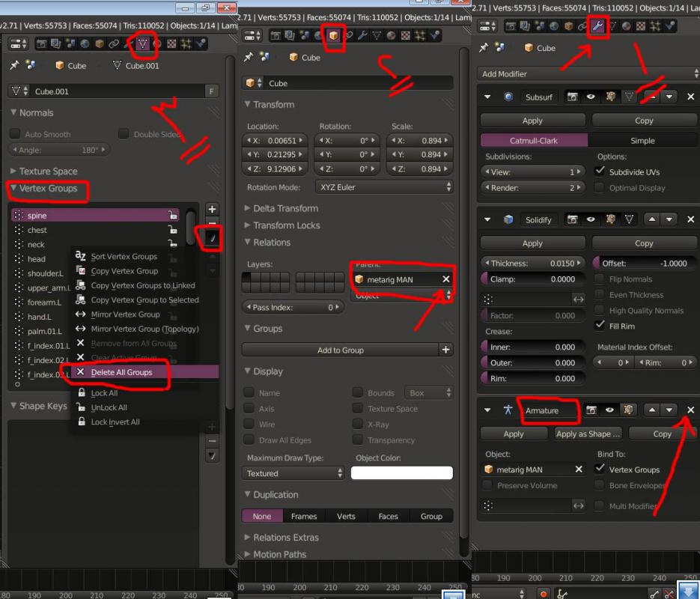This screenshot has width=700, height=599.
Task: Click Copy in Solidify modifier
Action: [644, 243]
